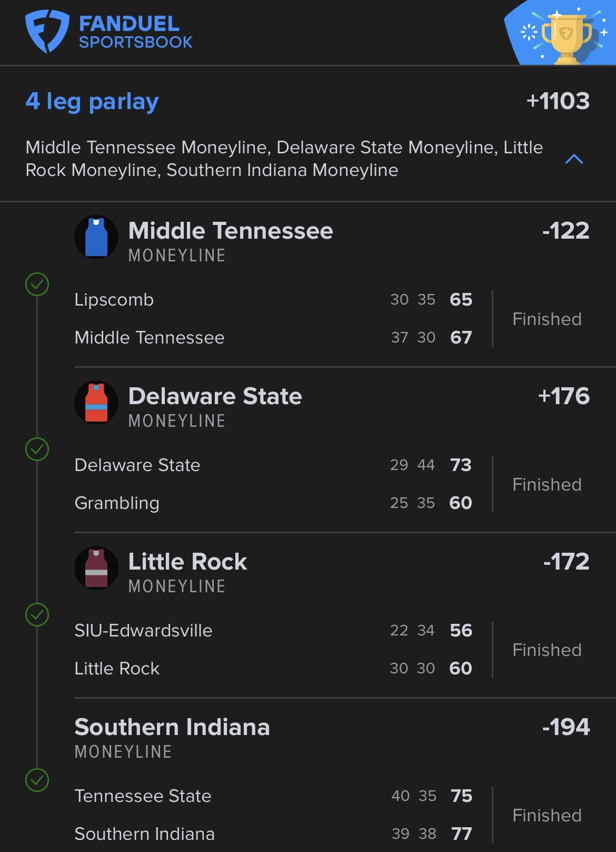Click green checkmark for Middle Tennessee leg
This screenshot has width=616, height=852.
pos(37,285)
